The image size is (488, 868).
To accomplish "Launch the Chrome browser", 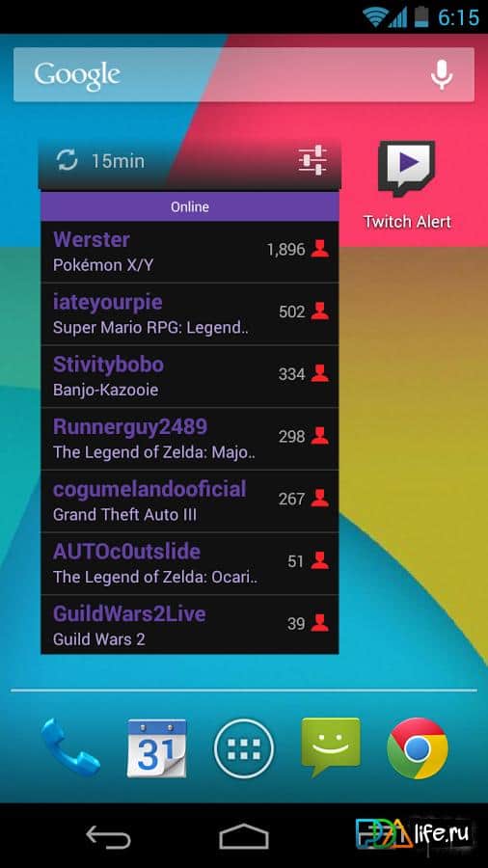I will coord(418,748).
